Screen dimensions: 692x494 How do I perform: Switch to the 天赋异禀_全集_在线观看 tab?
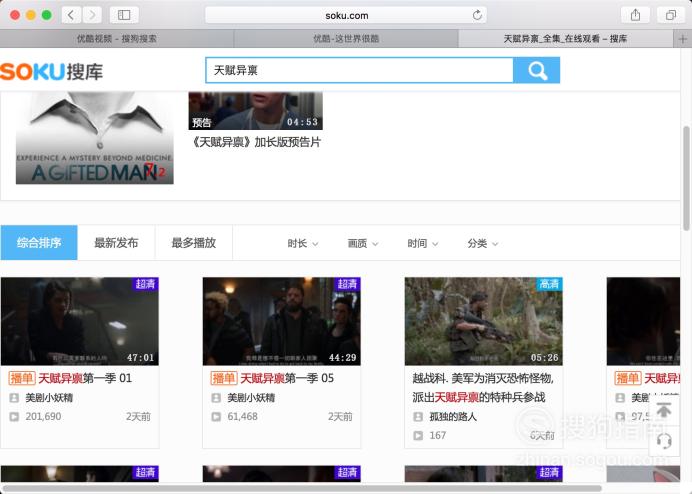tap(566, 39)
